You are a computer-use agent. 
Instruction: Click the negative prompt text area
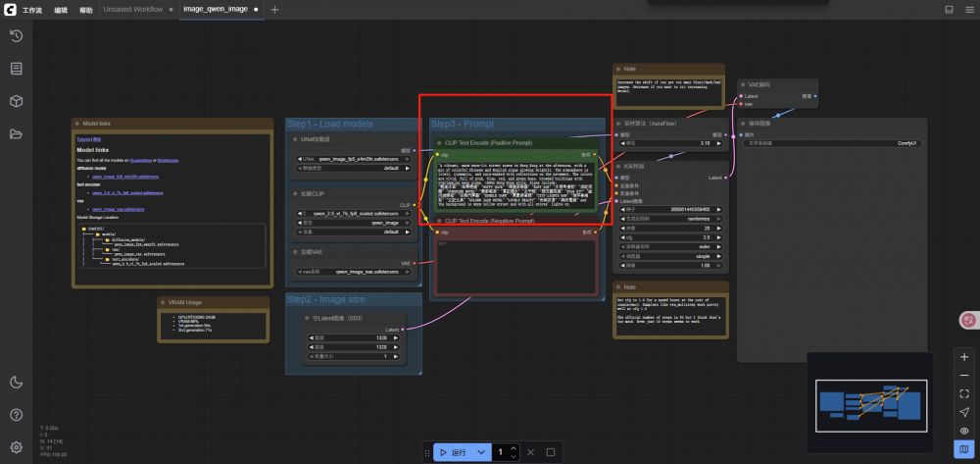[515, 265]
